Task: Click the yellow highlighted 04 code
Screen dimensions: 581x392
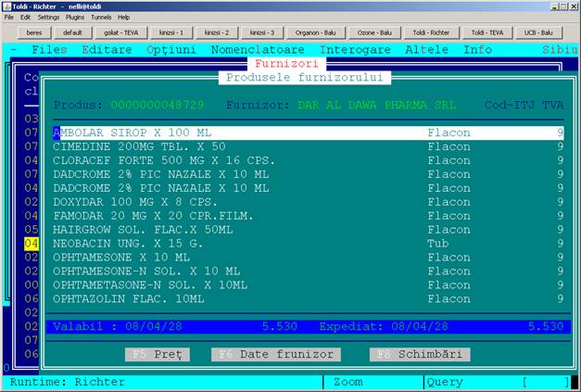Action: (32, 244)
